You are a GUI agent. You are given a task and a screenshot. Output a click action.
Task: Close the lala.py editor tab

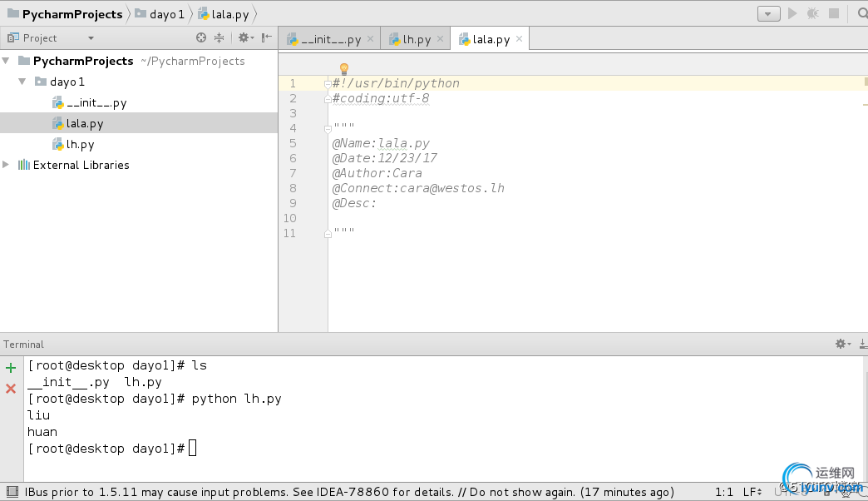pos(520,38)
